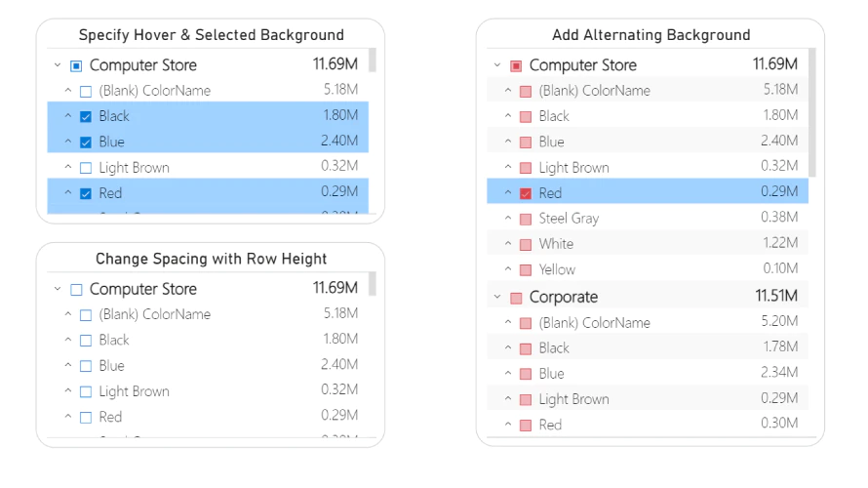Image resolution: width=868 pixels, height=488 pixels.
Task: Tick Steel Gray checkbox in Alternating Background slicer
Action: tap(526, 219)
